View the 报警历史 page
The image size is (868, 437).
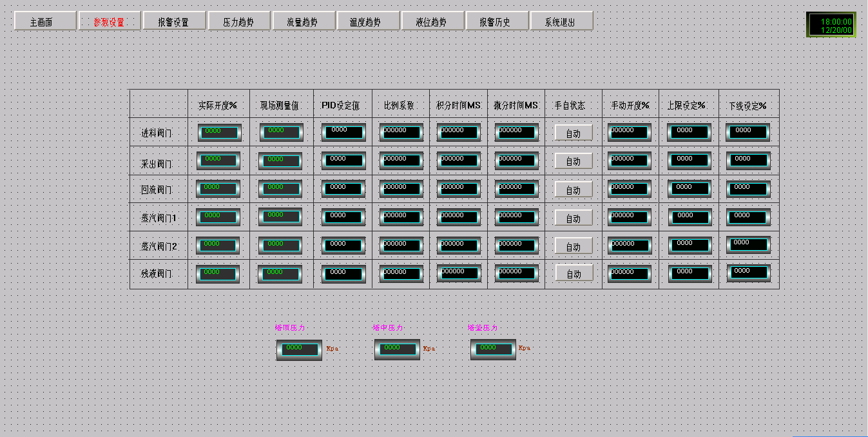[496, 21]
